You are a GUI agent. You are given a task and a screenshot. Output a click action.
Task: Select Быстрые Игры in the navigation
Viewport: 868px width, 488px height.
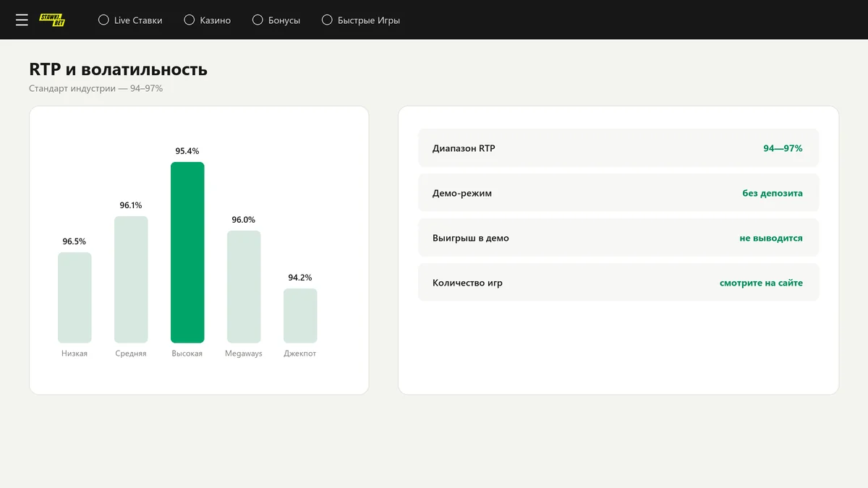point(369,20)
